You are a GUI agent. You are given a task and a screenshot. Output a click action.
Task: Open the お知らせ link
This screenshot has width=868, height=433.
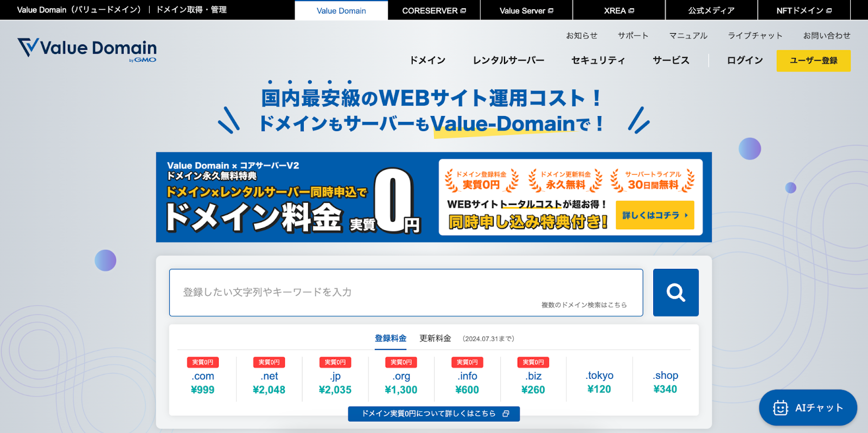[x=582, y=35]
